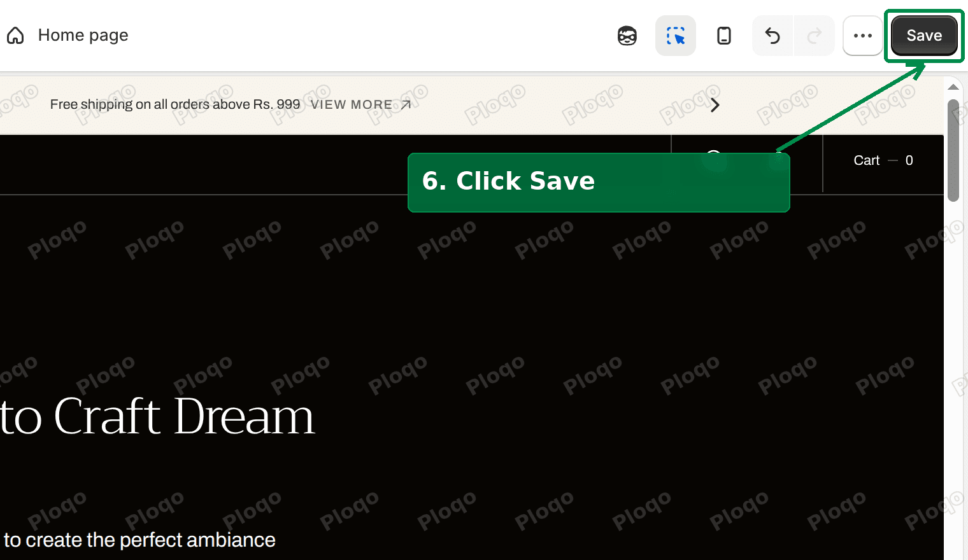
Task: Follow the VIEW MORE announcement link
Action: 360,104
